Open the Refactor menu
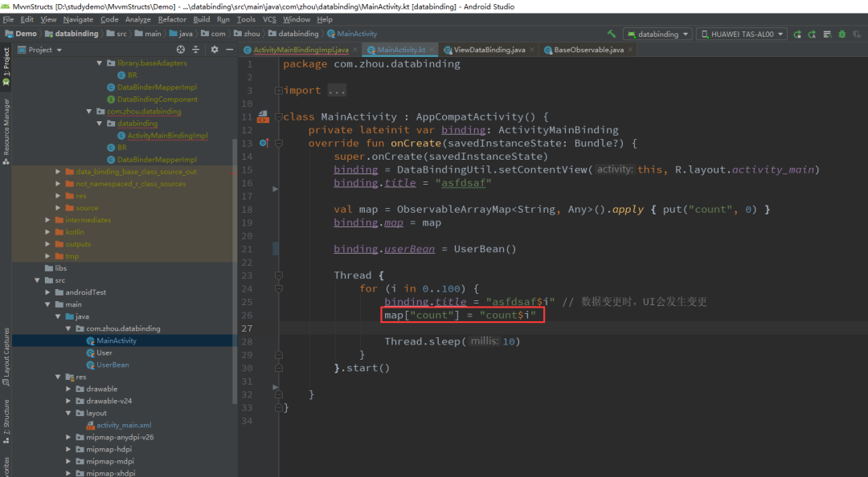This screenshot has height=477, width=868. click(172, 19)
